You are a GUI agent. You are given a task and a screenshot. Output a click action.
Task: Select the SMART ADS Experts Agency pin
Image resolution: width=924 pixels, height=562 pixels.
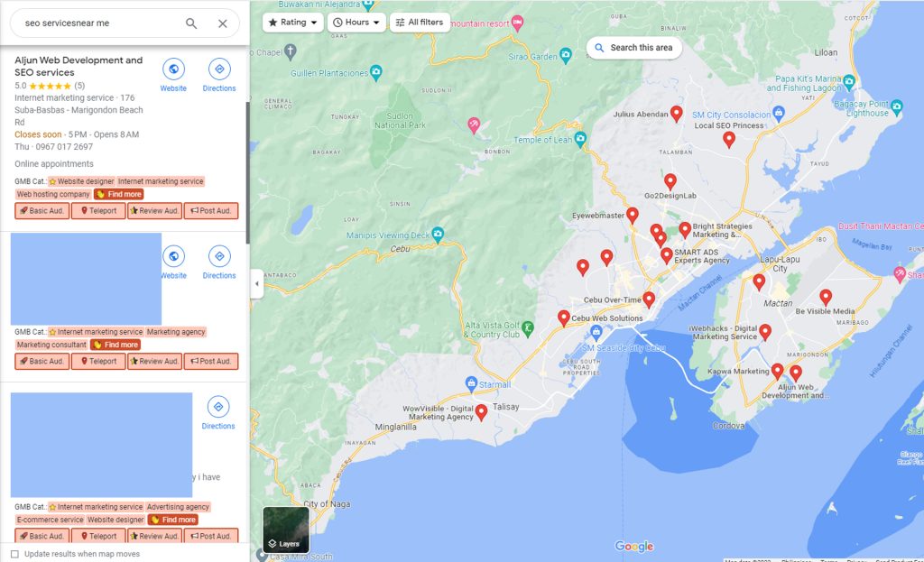click(667, 255)
